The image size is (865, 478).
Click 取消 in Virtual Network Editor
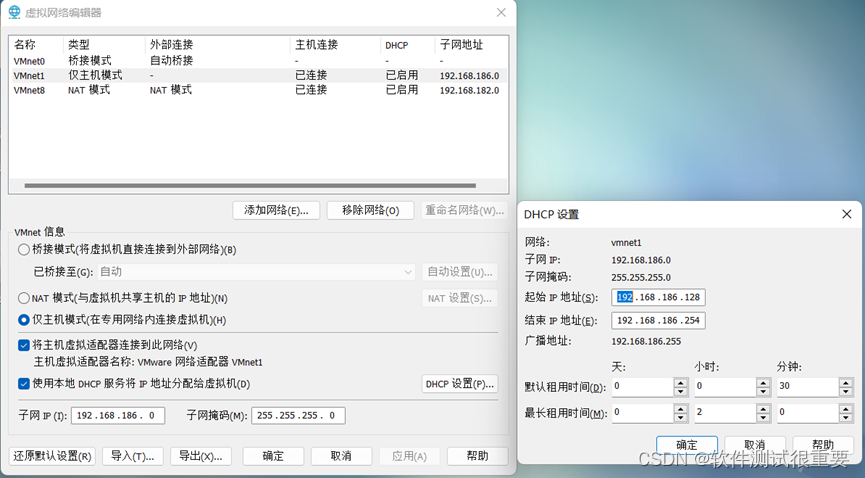(341, 456)
